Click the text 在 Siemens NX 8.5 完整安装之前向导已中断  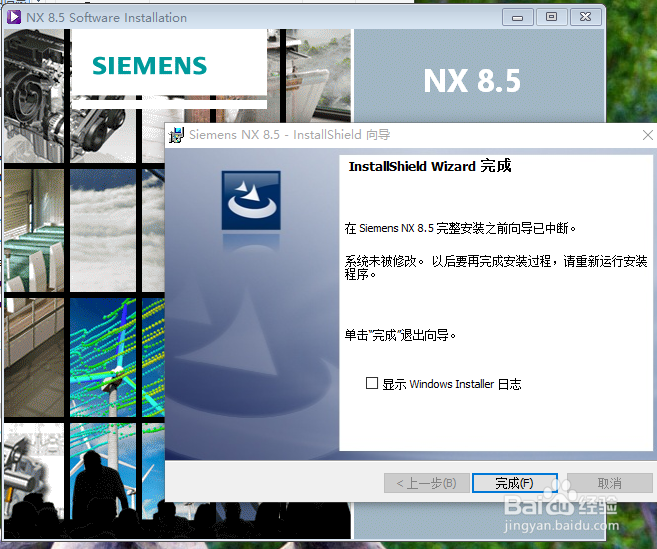(x=460, y=228)
